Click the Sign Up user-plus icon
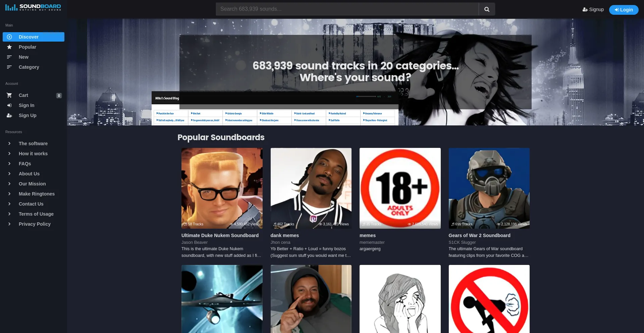The image size is (644, 333). (9, 115)
